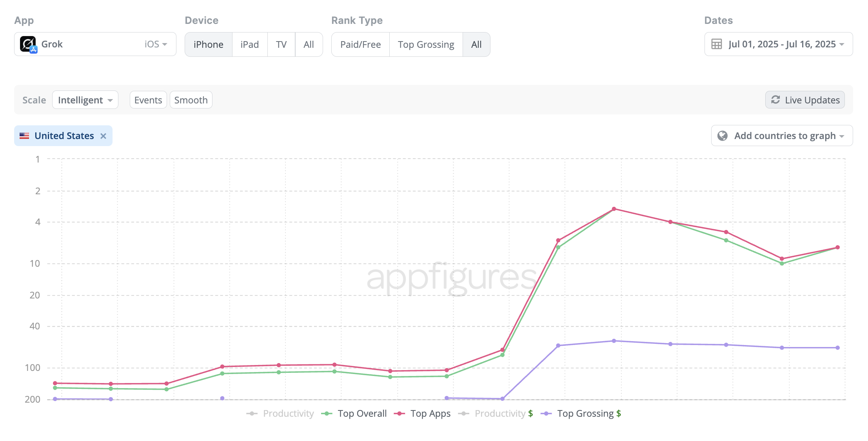Remove the United States country chip
The image size is (868, 441).
tap(104, 136)
